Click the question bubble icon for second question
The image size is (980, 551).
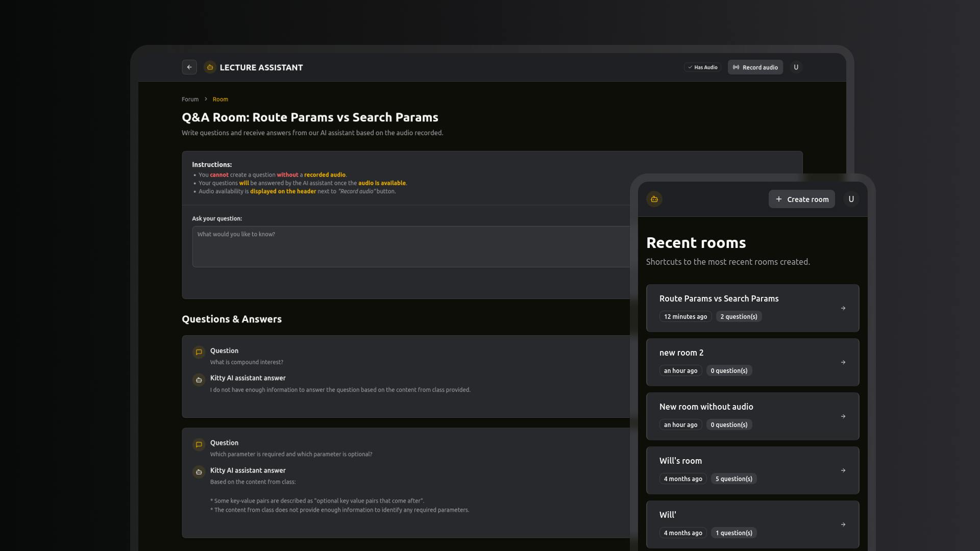(x=199, y=444)
